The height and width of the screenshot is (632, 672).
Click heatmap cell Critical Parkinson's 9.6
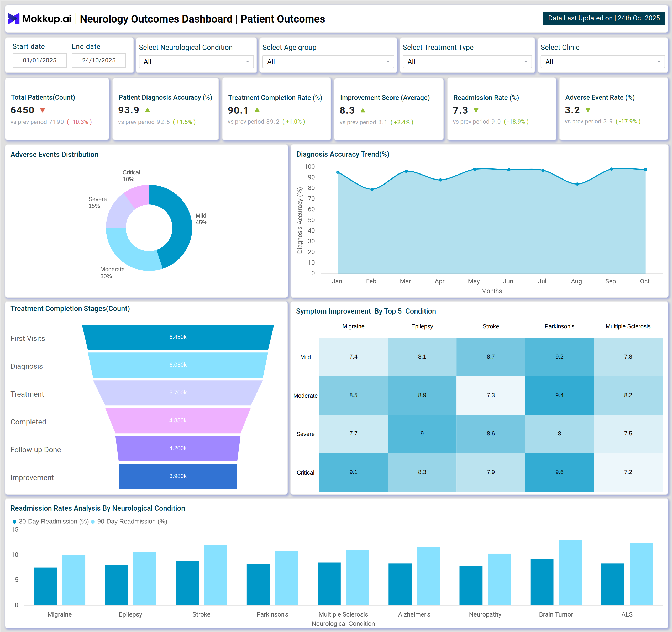(x=559, y=472)
